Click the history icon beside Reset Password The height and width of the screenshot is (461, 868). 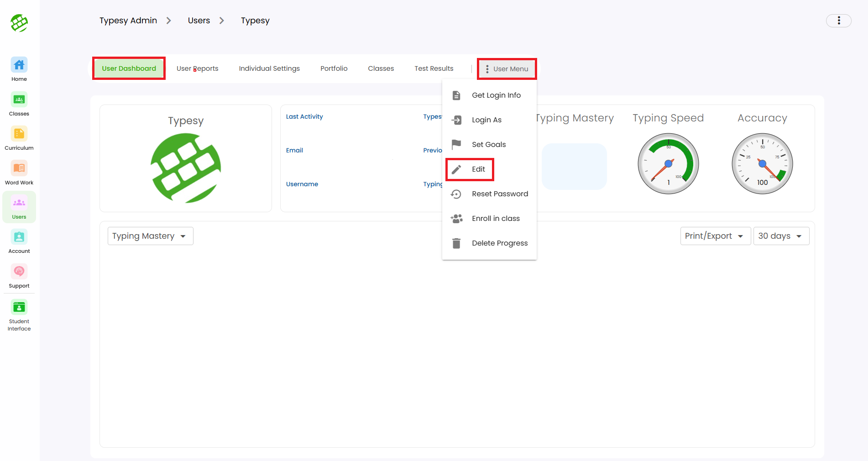[x=456, y=194]
